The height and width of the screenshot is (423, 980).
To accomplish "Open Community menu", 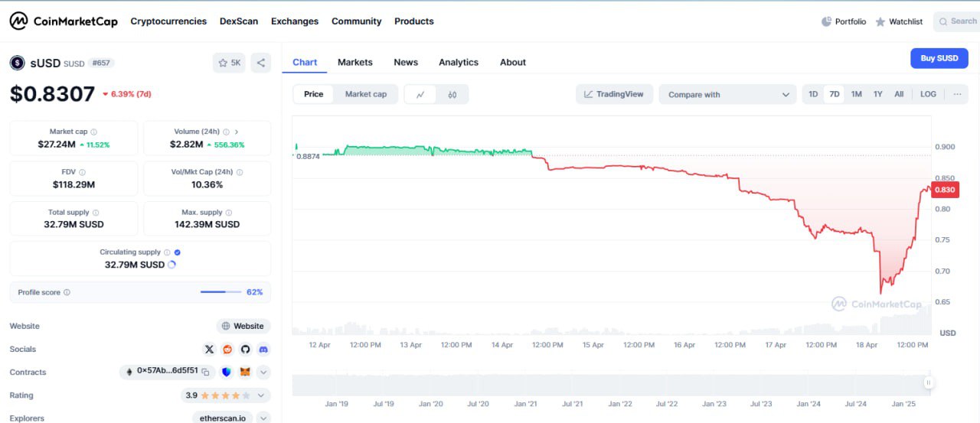I will (356, 21).
